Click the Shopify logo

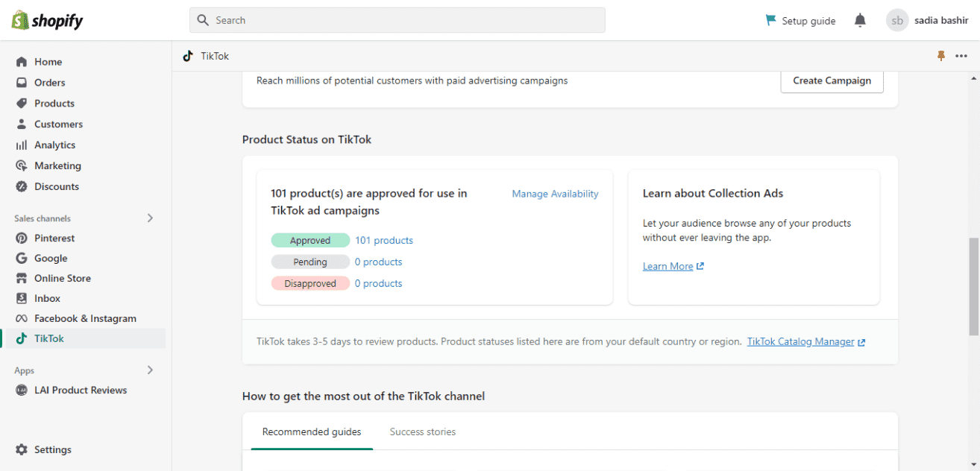tap(47, 20)
